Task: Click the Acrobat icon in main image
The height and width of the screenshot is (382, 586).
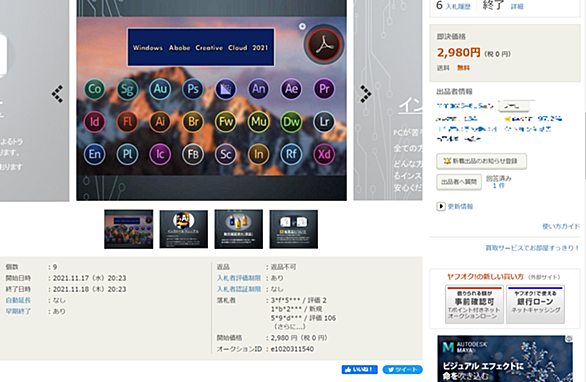Action: tap(324, 45)
